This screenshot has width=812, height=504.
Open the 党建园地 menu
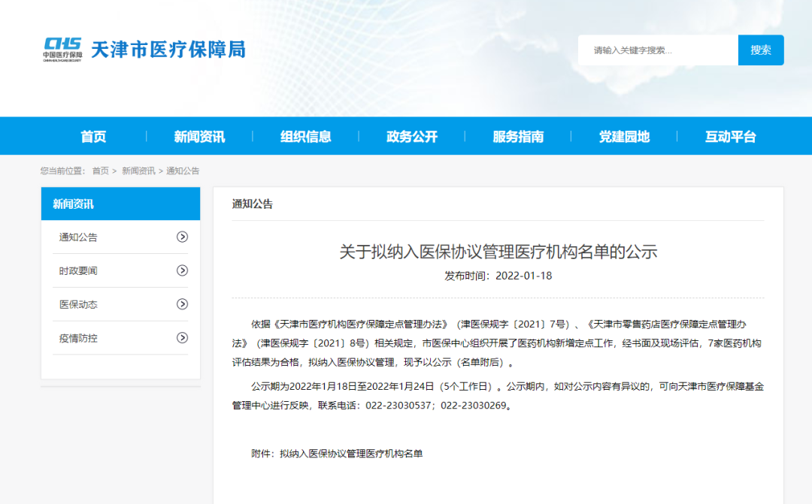point(626,136)
